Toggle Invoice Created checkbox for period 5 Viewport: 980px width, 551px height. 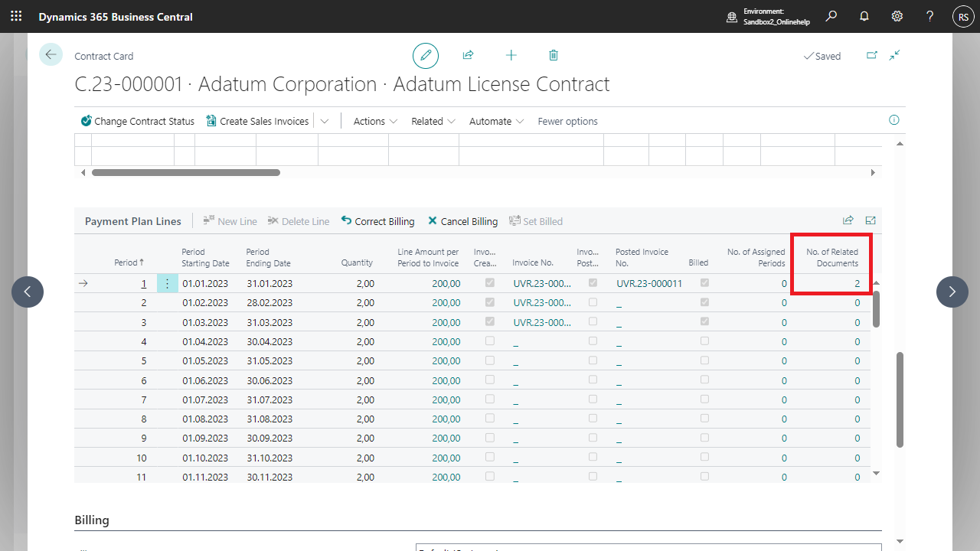click(x=490, y=360)
